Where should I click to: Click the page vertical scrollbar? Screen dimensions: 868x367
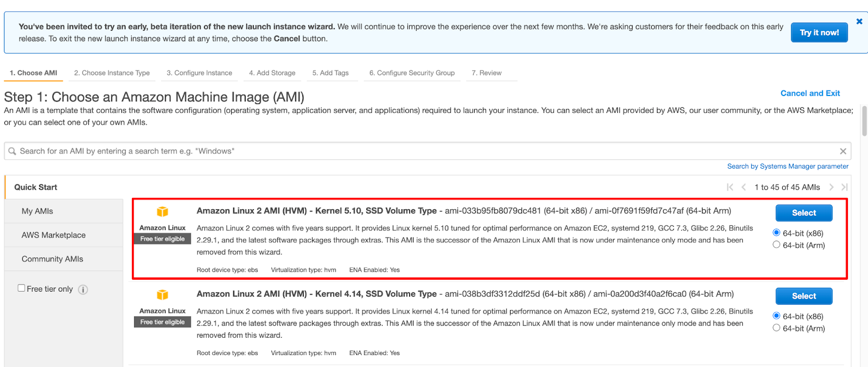click(x=864, y=122)
